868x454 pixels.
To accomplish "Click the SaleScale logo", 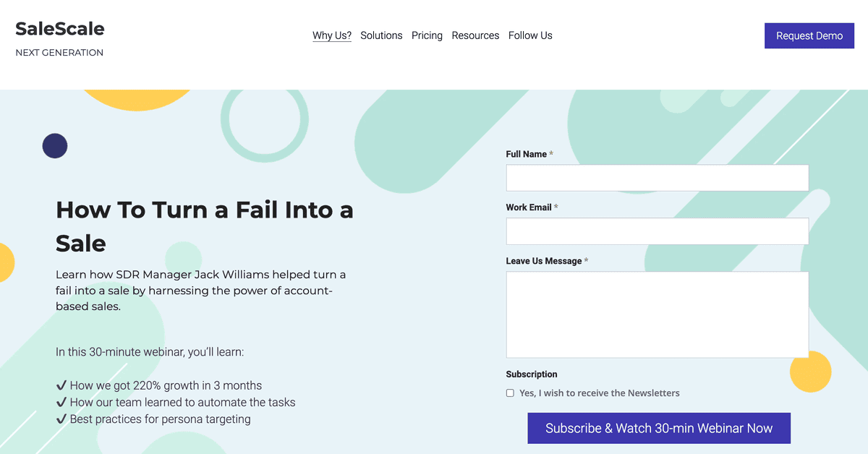I will click(59, 27).
